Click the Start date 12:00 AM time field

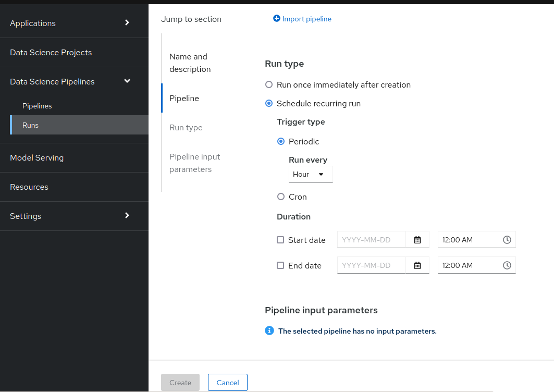477,240
